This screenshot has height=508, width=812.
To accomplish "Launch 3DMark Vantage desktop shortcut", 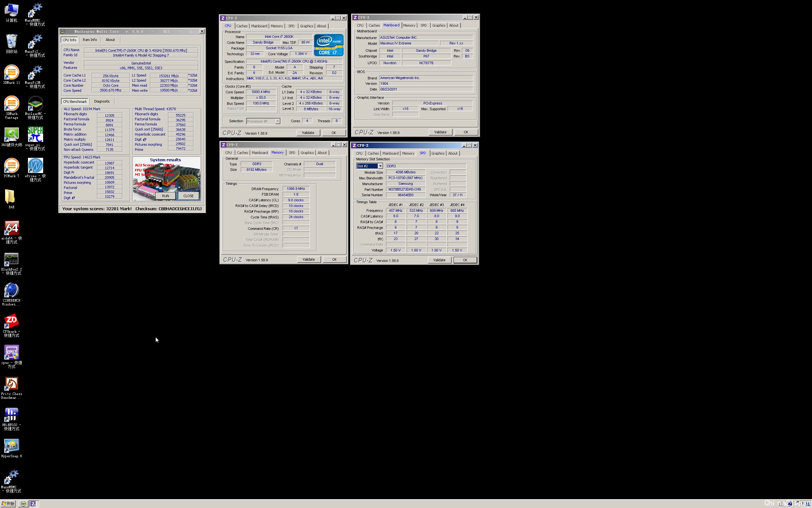I will (x=11, y=108).
